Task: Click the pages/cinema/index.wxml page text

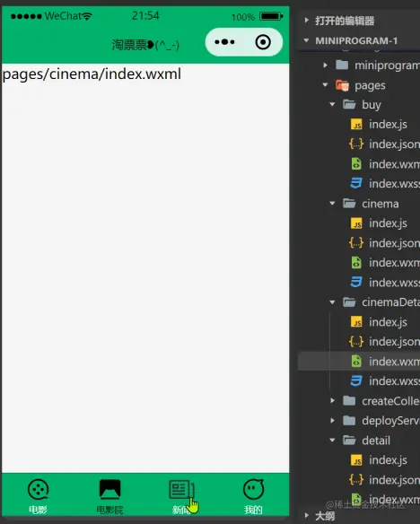Action: pos(92,74)
